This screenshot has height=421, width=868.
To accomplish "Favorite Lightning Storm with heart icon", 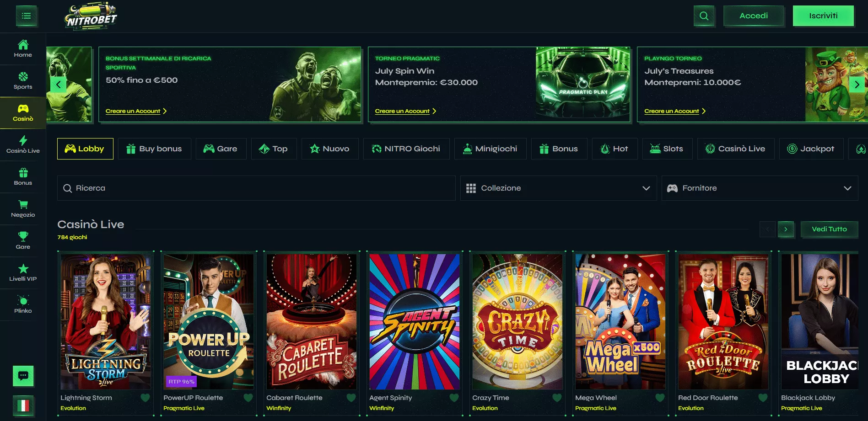I will pos(145,398).
